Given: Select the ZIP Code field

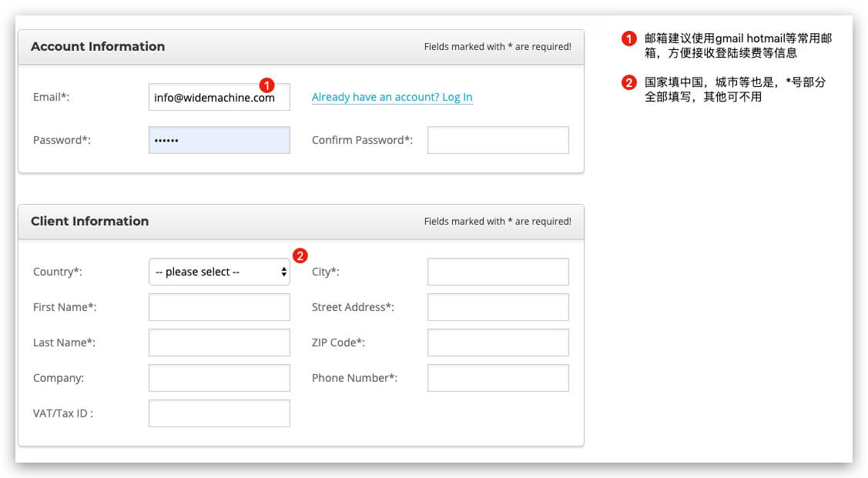Looking at the screenshot, I should tap(498, 343).
